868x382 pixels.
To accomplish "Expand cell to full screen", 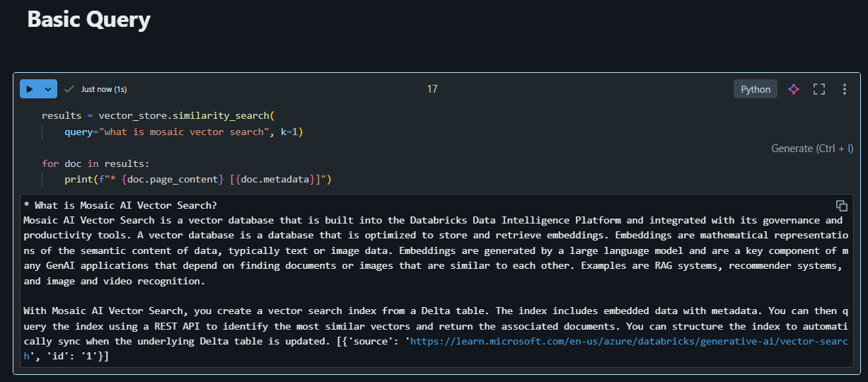I will click(x=819, y=89).
